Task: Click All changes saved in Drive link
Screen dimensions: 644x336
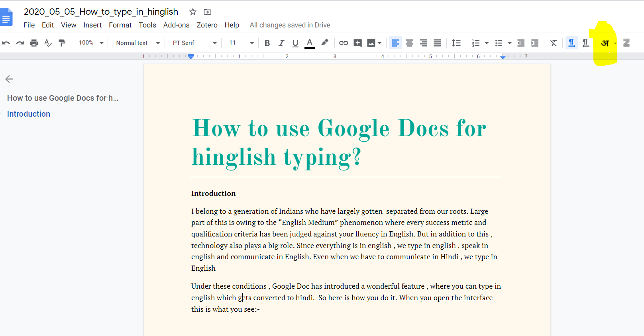Action: [x=290, y=25]
